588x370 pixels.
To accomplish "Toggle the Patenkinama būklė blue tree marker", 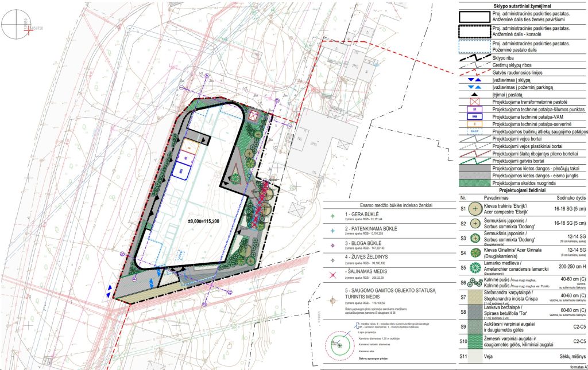I will click(332, 229).
